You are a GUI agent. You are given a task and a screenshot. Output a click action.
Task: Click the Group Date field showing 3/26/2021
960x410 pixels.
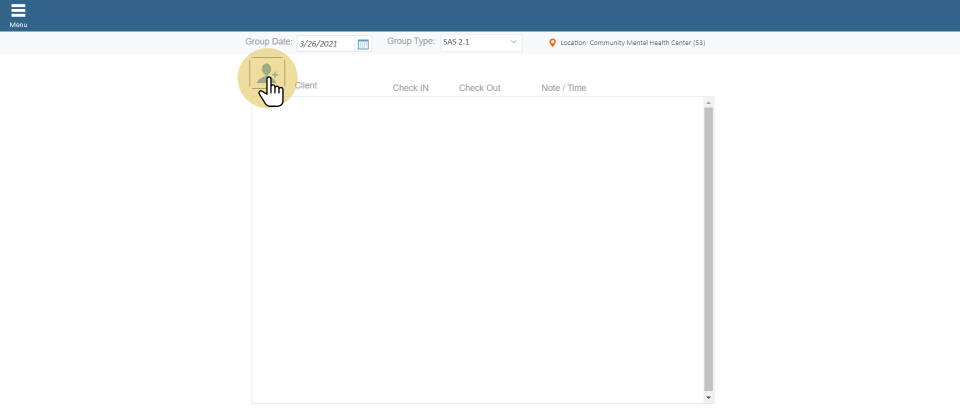pyautogui.click(x=326, y=44)
